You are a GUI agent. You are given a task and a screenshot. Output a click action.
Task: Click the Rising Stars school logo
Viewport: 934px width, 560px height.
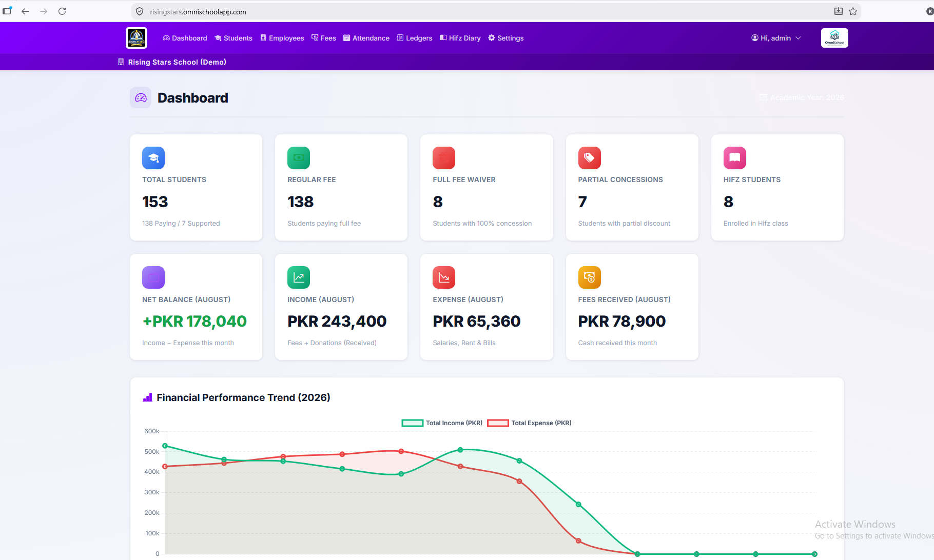(137, 38)
